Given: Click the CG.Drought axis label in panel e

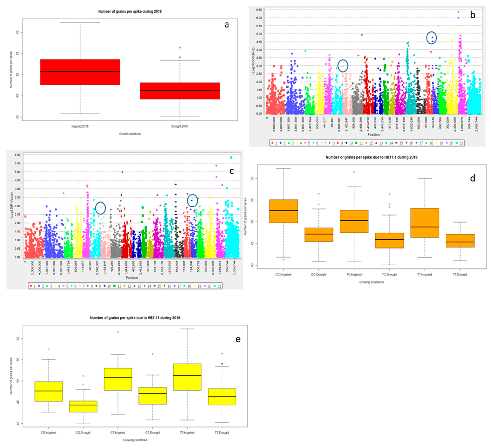Looking at the screenshot, I should pos(83,432).
